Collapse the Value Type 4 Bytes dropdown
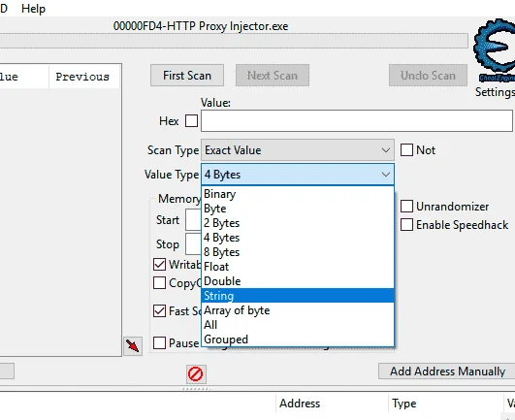The image size is (515, 420). (298, 175)
